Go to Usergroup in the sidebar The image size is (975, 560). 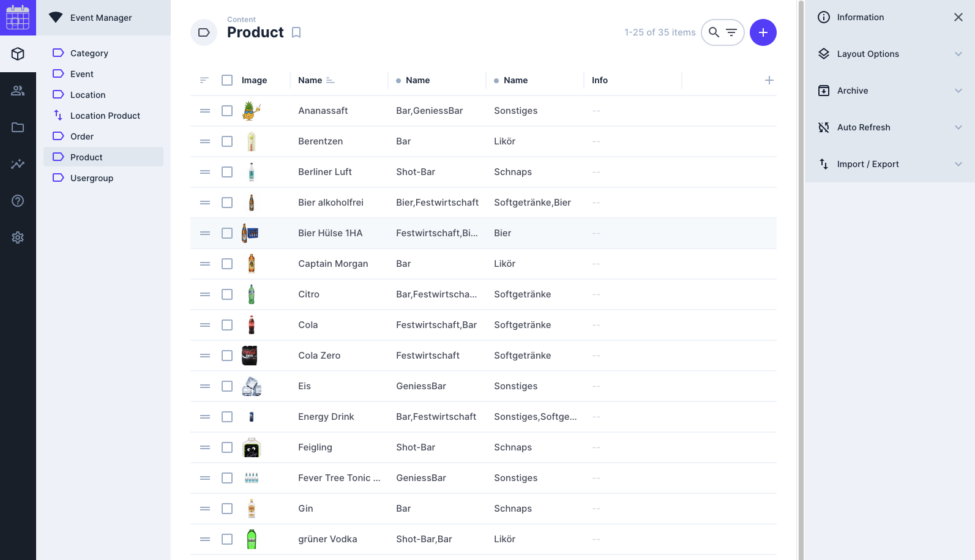coord(92,178)
